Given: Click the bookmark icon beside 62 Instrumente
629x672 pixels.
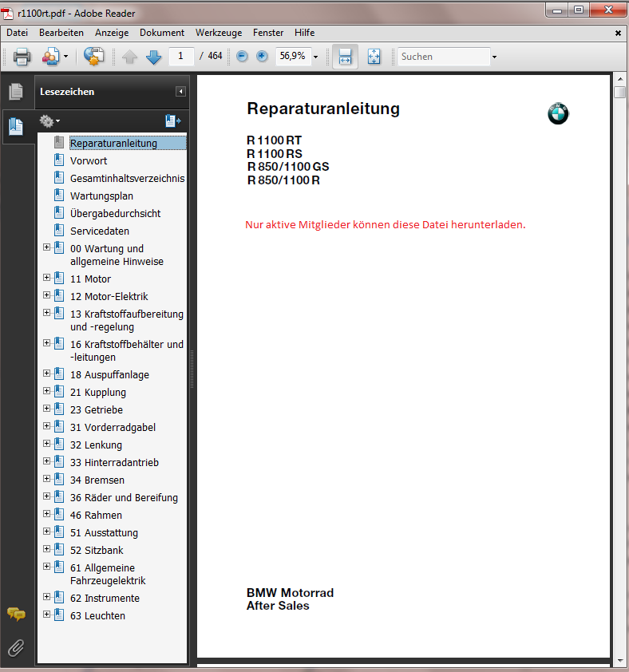Looking at the screenshot, I should 59,598.
